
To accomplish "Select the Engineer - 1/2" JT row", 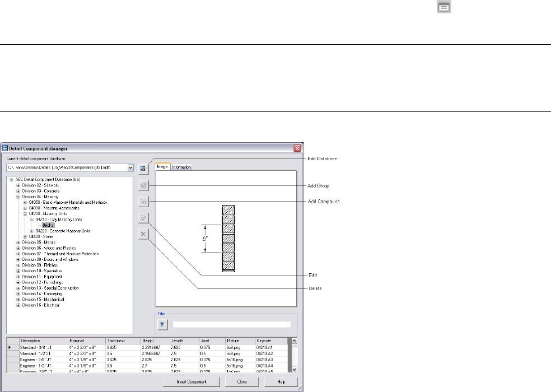I will (147, 366).
